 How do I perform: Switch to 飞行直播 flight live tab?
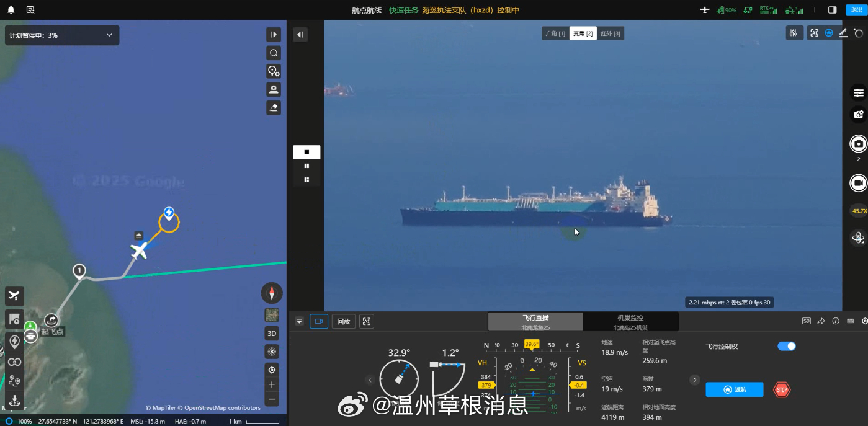click(x=535, y=321)
